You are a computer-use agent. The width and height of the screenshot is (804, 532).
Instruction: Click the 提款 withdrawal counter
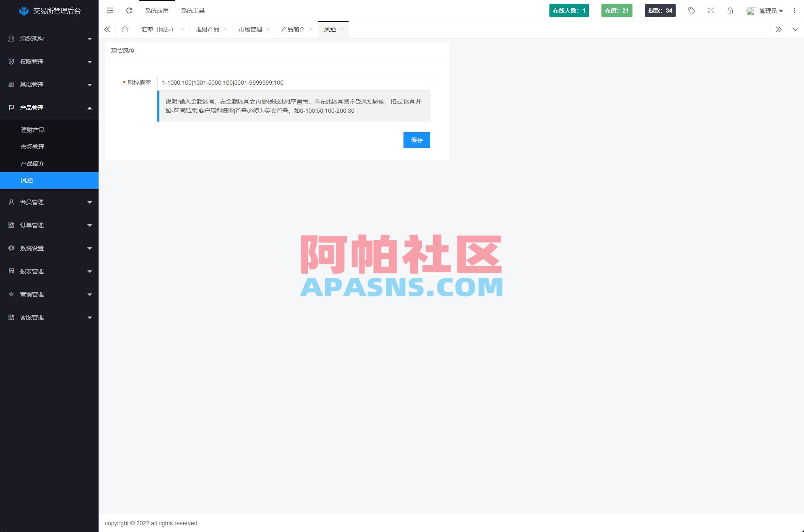click(660, 10)
